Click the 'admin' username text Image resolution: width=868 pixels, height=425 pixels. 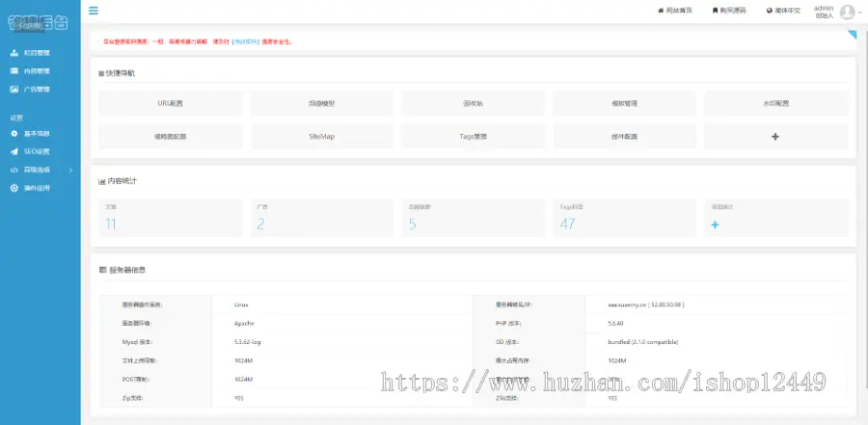[x=824, y=8]
